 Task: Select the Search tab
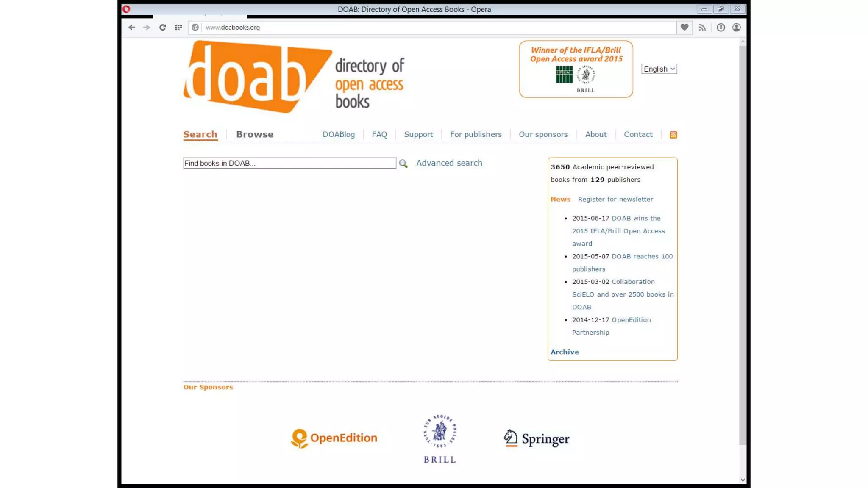(200, 134)
